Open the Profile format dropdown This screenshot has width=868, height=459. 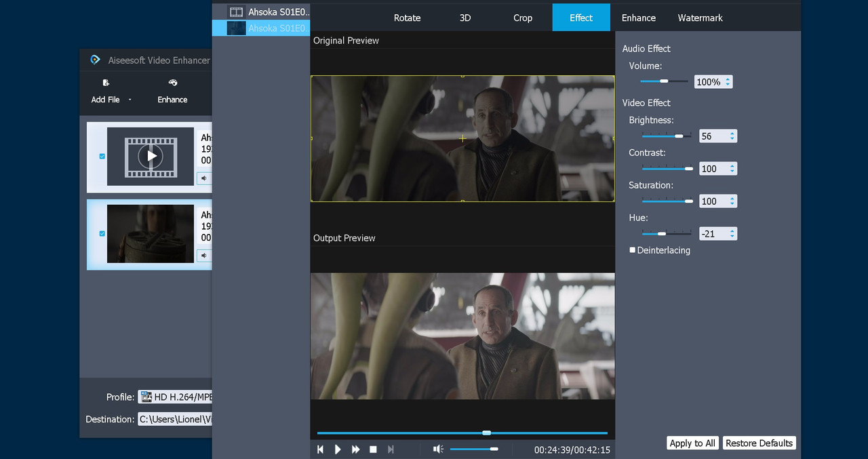[x=175, y=397]
